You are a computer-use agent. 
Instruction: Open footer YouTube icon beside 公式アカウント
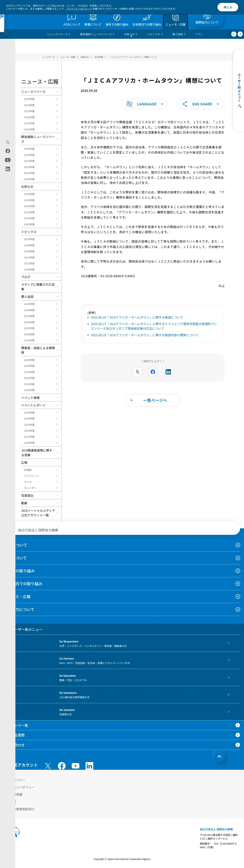point(76,766)
